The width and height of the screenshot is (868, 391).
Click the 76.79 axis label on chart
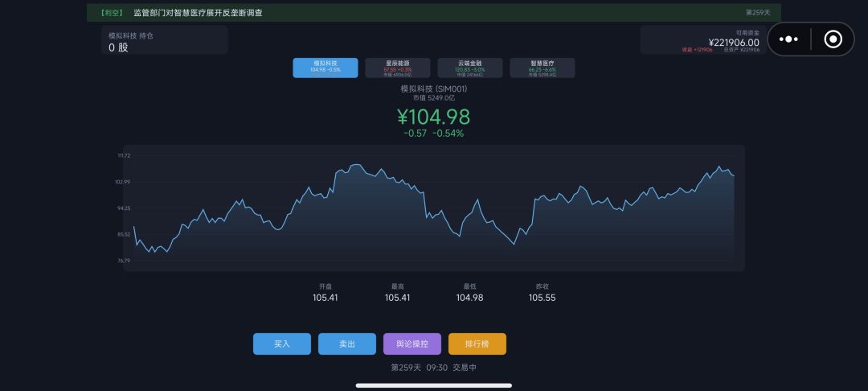(x=124, y=261)
